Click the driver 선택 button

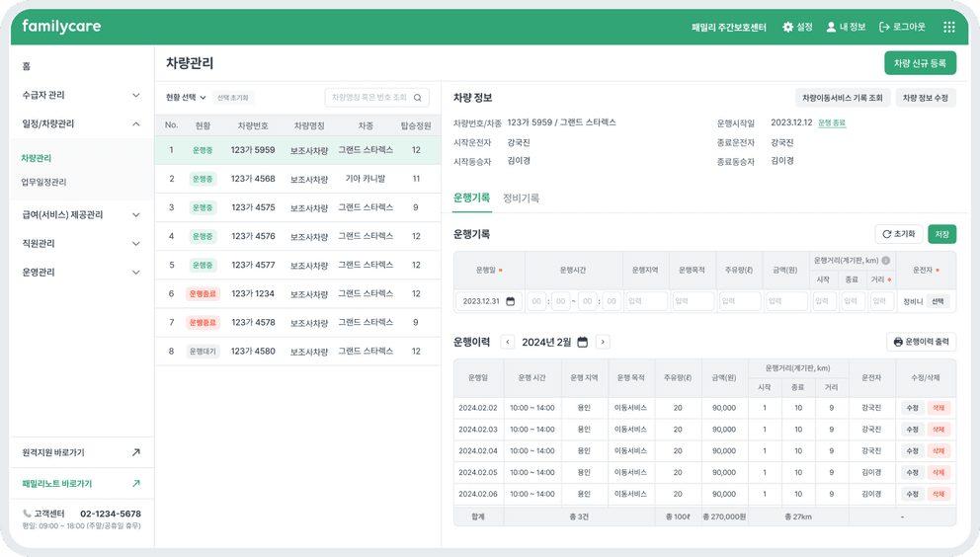pos(939,301)
